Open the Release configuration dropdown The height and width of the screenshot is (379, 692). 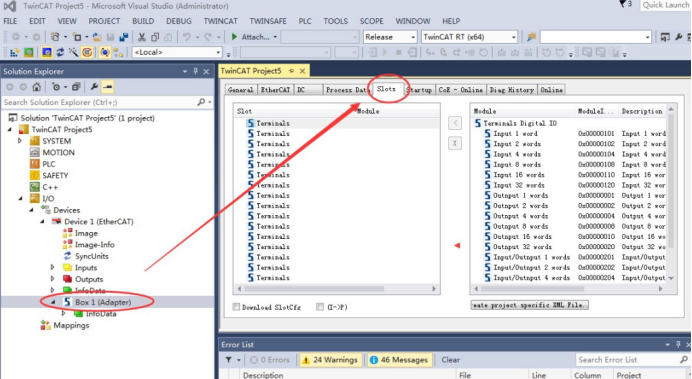(x=390, y=37)
